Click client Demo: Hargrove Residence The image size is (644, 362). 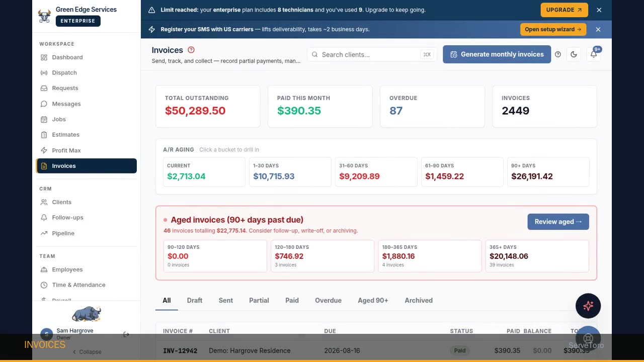[250, 350]
